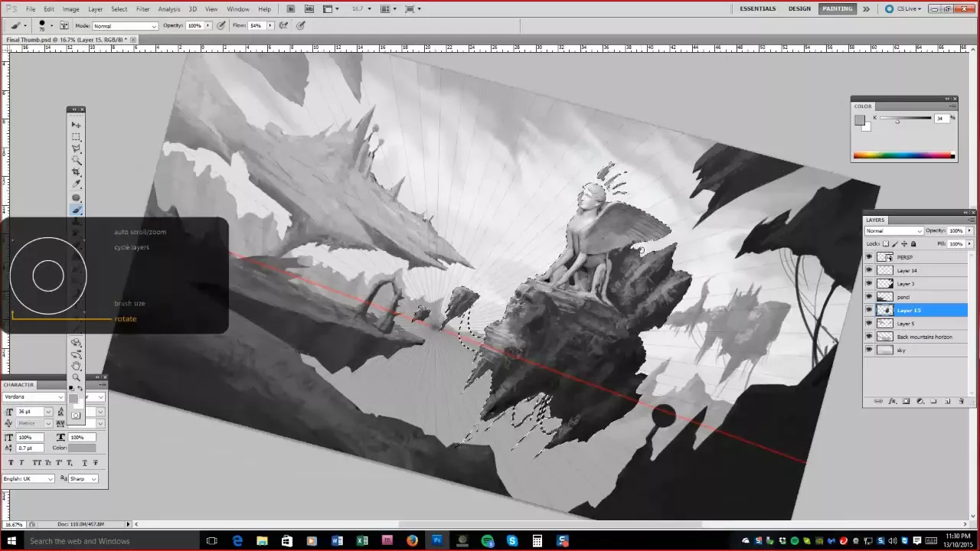Image resolution: width=980 pixels, height=551 pixels.
Task: Open the Analysis menu
Action: point(169,9)
